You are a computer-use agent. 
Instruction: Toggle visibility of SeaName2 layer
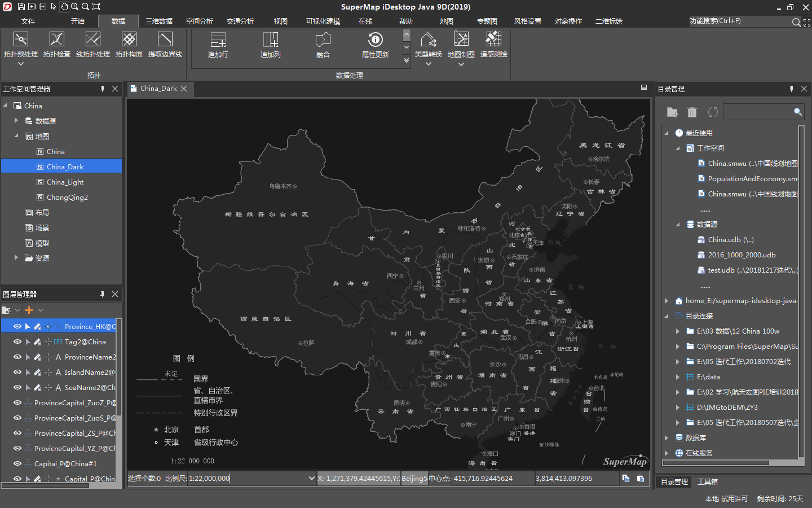point(17,387)
